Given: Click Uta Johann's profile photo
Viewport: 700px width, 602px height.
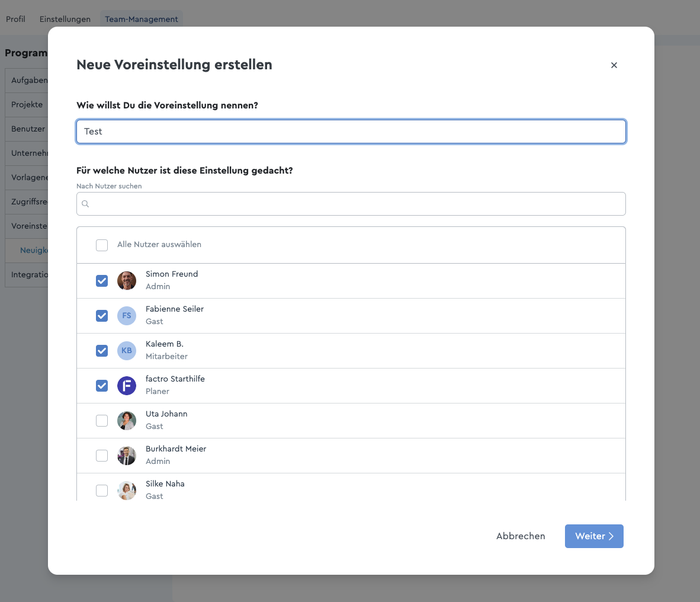Looking at the screenshot, I should [x=126, y=421].
